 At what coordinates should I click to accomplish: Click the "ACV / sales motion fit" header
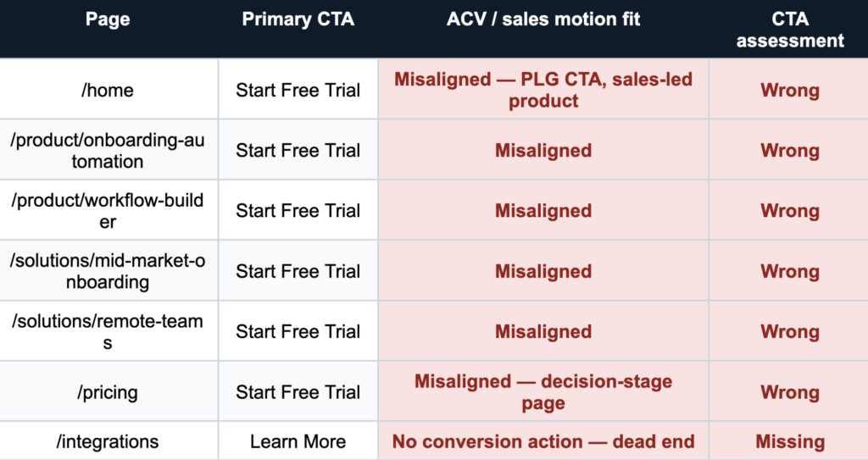pyautogui.click(x=543, y=19)
